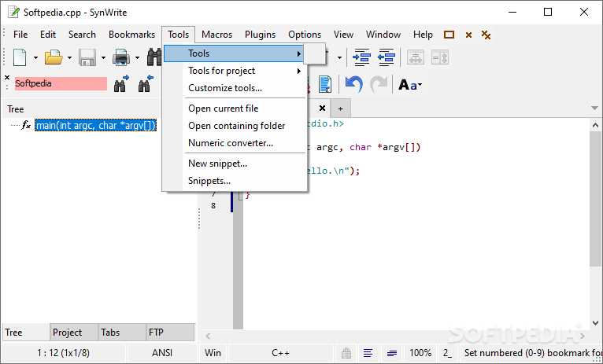Click the blue document icon beside Undo
This screenshot has height=364, width=603.
point(325,83)
